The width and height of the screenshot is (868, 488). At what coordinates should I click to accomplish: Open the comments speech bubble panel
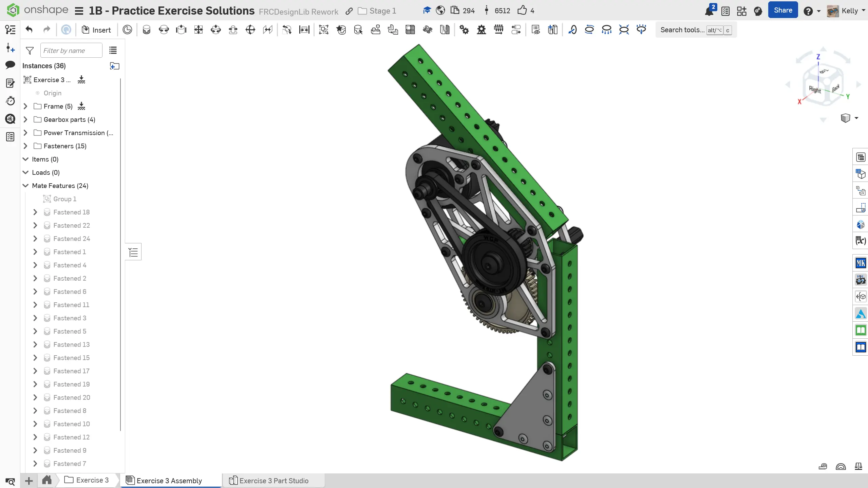[10, 65]
